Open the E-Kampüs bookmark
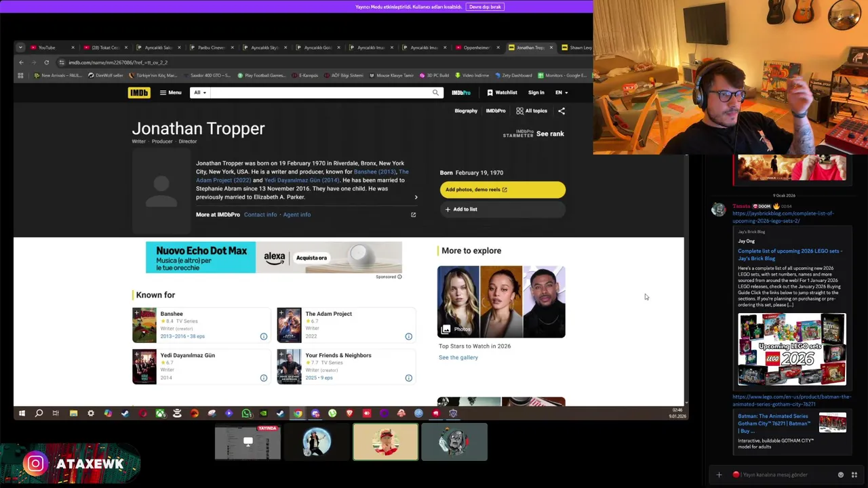Screen dimensions: 868x488 coord(305,75)
